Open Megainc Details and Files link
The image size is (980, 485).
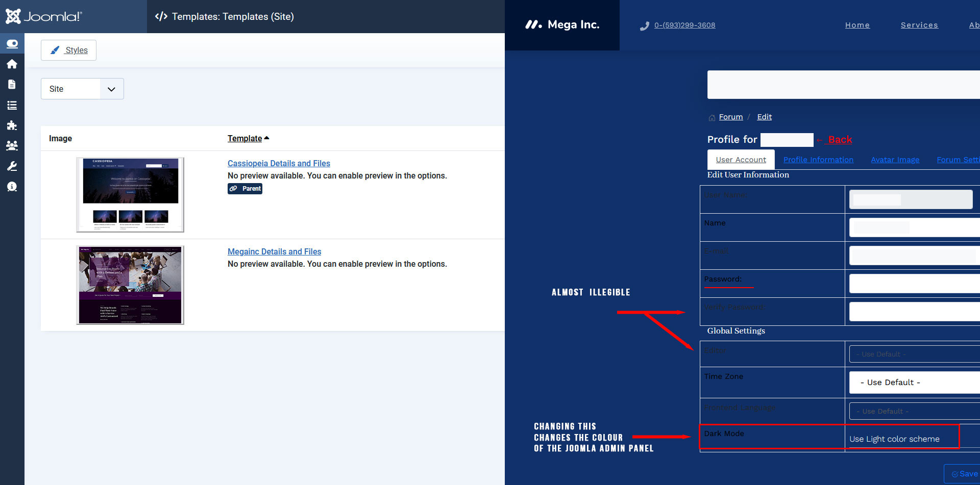[x=274, y=251]
